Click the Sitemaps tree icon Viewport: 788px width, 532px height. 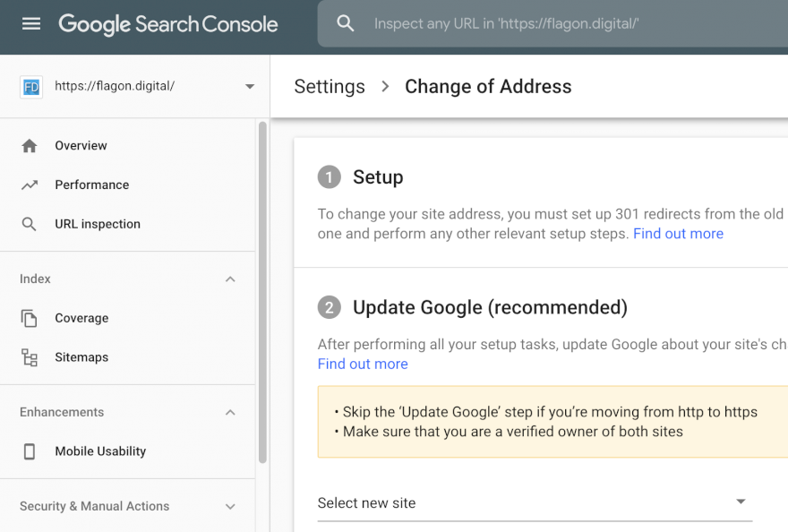tap(30, 357)
